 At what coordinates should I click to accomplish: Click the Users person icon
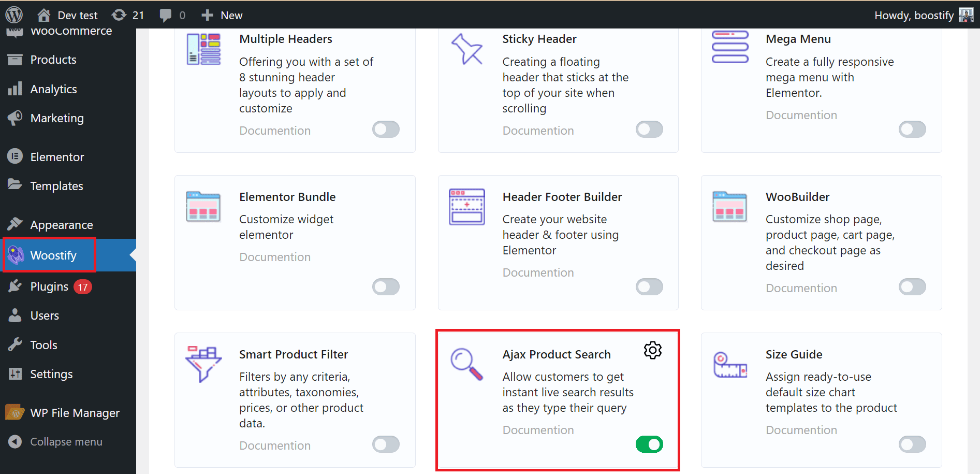coord(15,315)
